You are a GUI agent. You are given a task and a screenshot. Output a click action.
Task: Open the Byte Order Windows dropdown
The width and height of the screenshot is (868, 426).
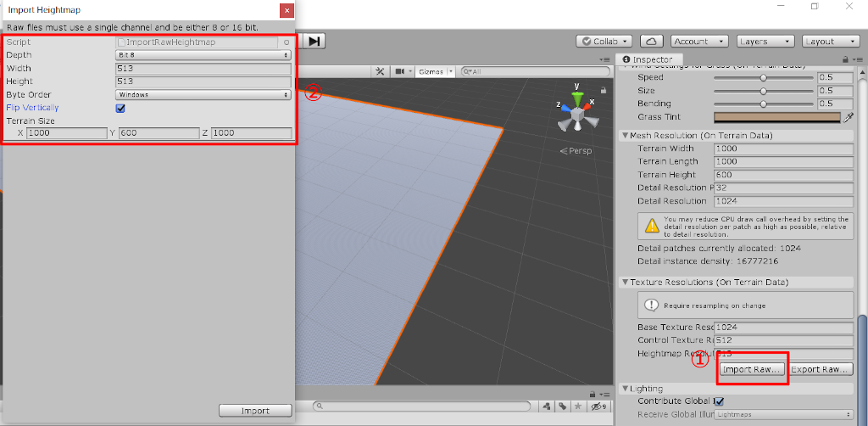pyautogui.click(x=203, y=95)
